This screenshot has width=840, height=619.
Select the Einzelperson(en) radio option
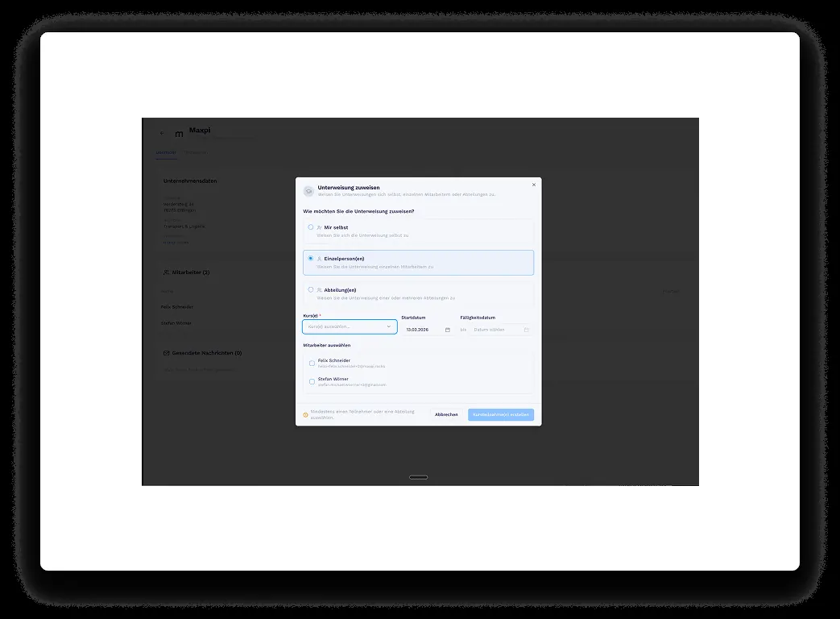coord(311,258)
